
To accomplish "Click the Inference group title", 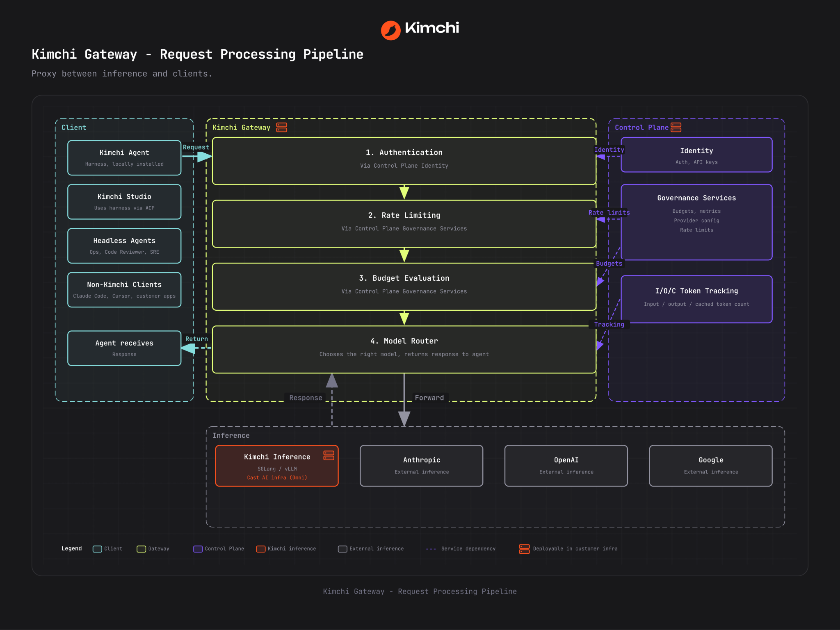I will click(x=231, y=436).
